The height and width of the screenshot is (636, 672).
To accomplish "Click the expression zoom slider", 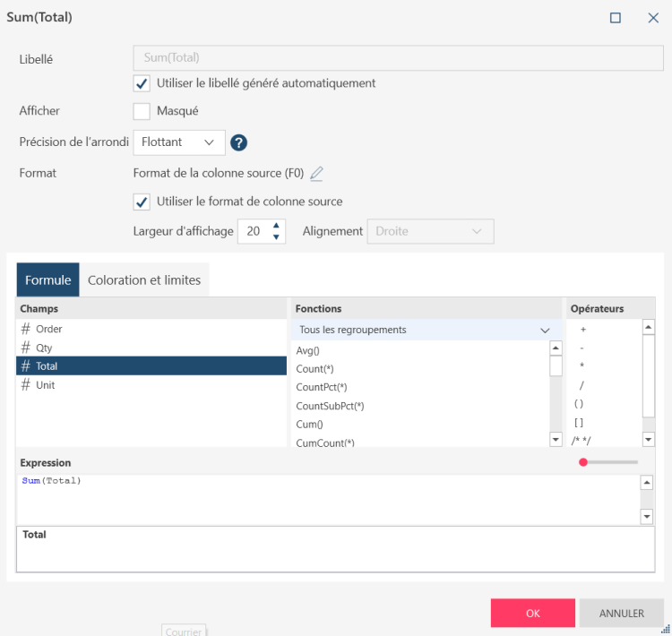I will click(609, 462).
